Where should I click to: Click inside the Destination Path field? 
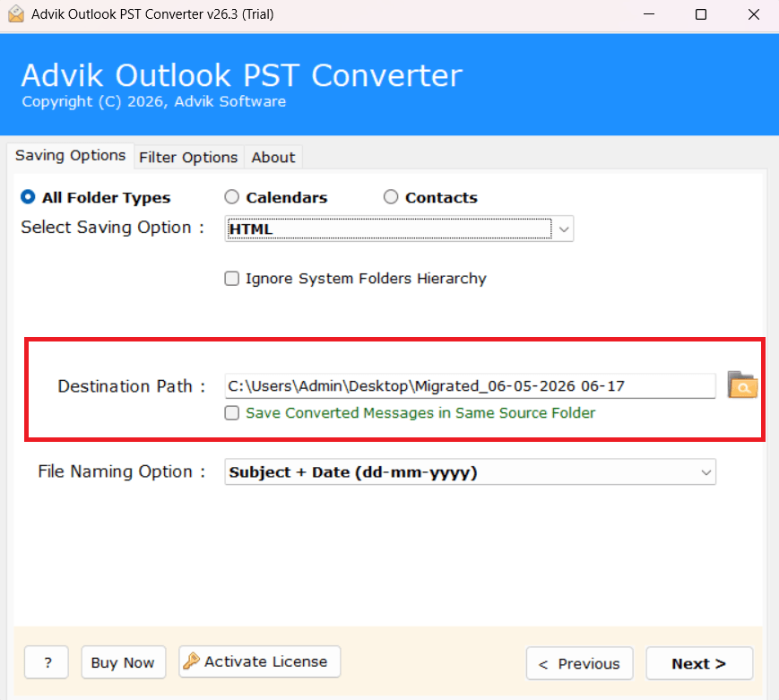tap(470, 386)
